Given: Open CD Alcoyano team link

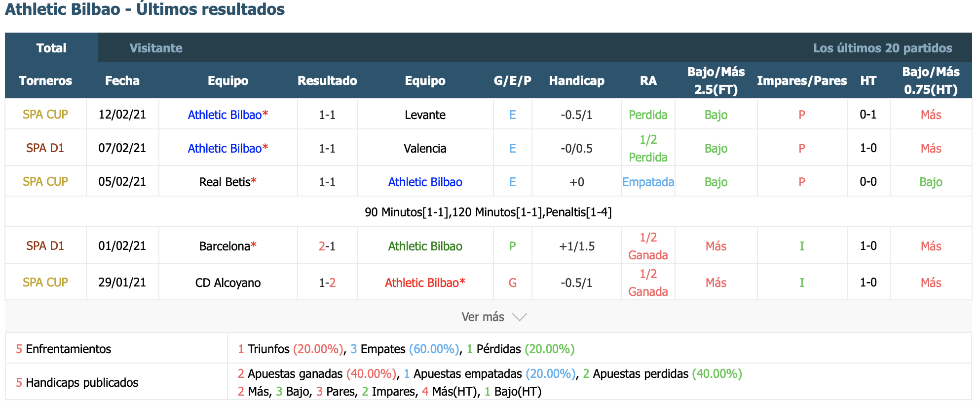Looking at the screenshot, I should point(227,283).
